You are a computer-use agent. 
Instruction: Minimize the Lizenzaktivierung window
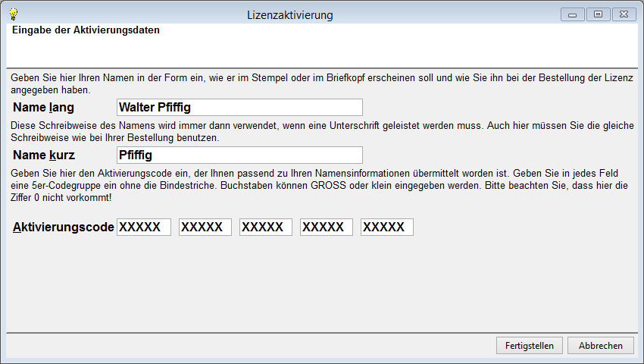[x=572, y=14]
